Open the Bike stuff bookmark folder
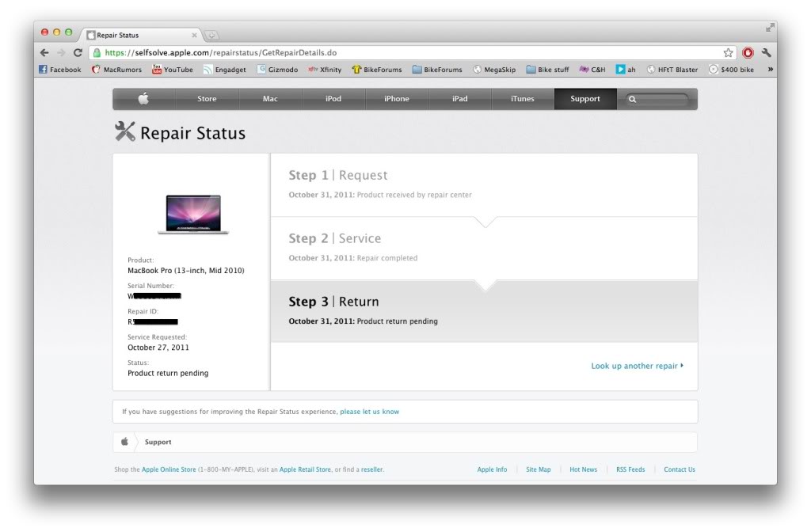811x532 pixels. click(x=547, y=70)
